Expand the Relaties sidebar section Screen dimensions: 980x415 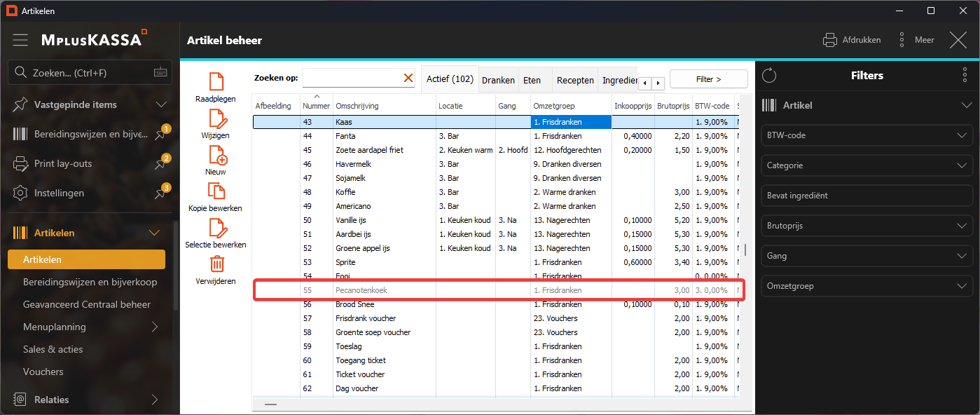(155, 400)
